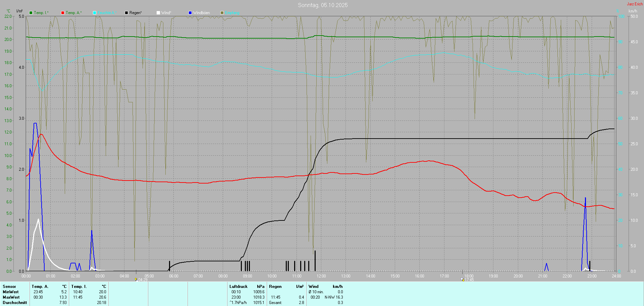Click the Temp. A. maximum time '00:30'
This screenshot has width=644, height=306.
[38, 297]
